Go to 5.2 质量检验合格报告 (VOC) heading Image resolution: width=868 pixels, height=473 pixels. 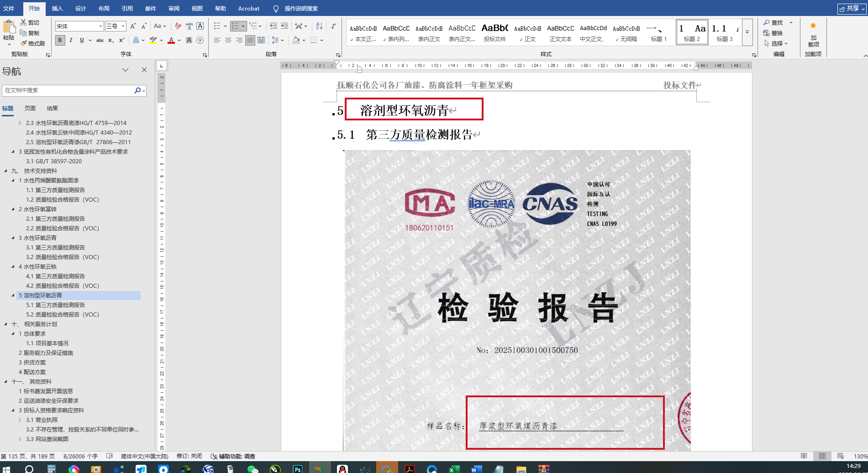point(63,315)
